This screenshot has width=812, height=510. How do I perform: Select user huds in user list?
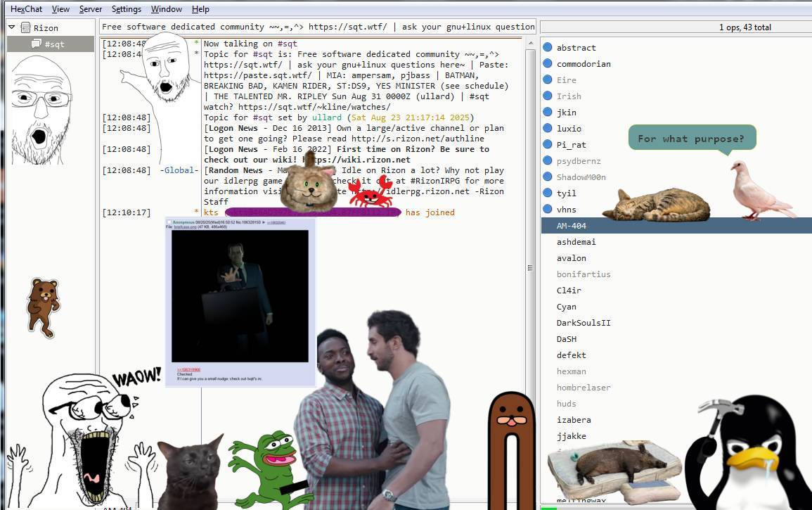pyautogui.click(x=566, y=404)
